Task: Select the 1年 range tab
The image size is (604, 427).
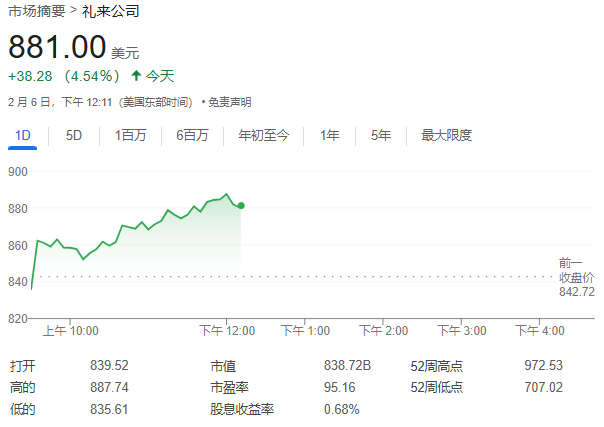Action: 329,135
